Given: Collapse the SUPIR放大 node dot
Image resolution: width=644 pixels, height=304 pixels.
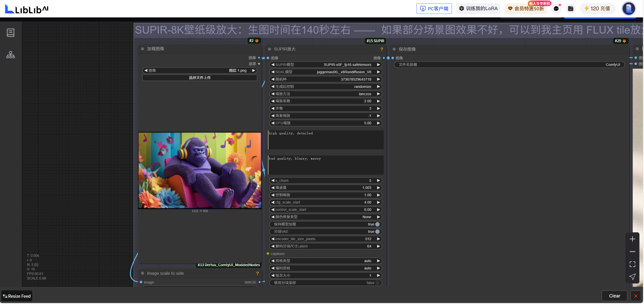Looking at the screenshot, I should coord(269,49).
